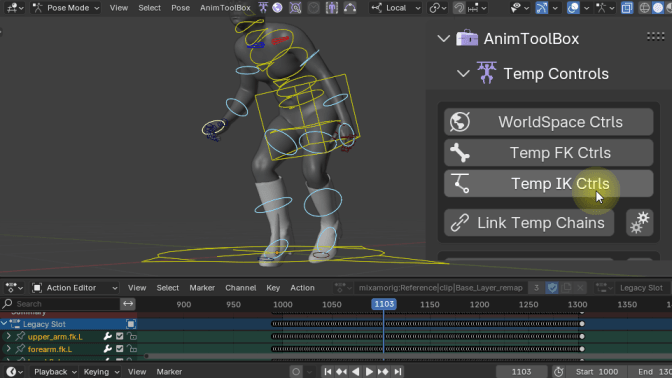Open the Pose menu
The width and height of the screenshot is (672, 378).
click(180, 8)
